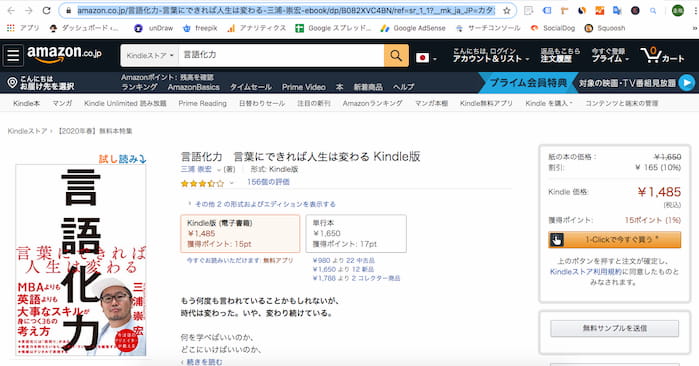Viewport: 699px width, 366px height.
Task: Open the Google スプレッド bookmark
Action: tap(333, 28)
